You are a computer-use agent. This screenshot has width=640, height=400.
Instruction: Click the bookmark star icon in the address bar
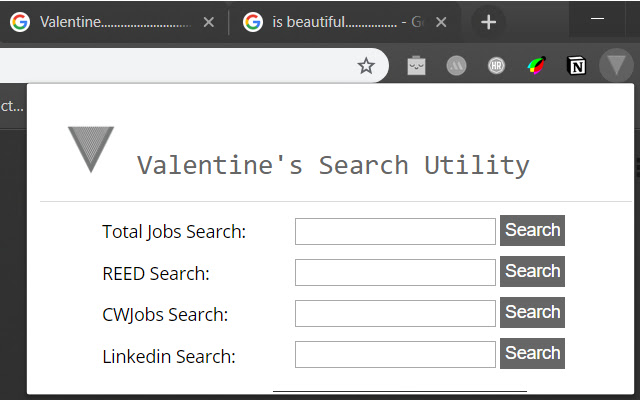[366, 66]
